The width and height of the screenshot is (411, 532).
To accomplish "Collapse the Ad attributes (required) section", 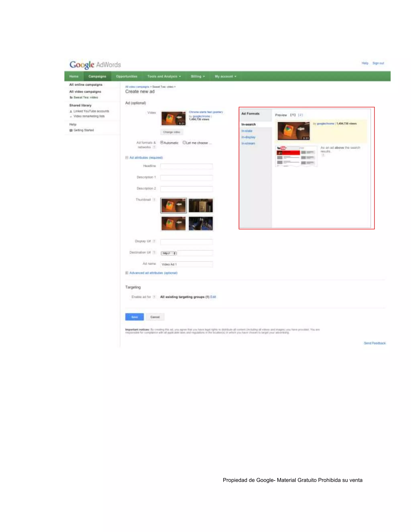I will click(127, 158).
